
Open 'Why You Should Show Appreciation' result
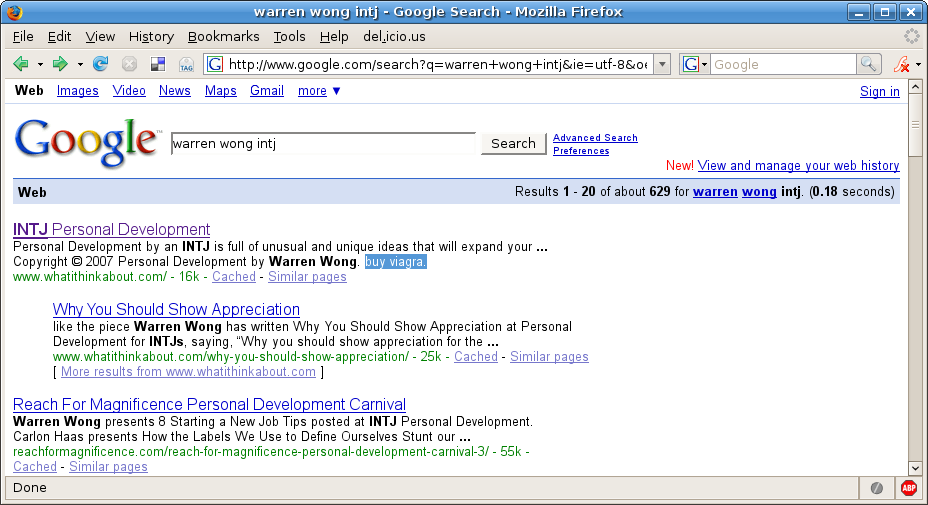pyautogui.click(x=176, y=309)
